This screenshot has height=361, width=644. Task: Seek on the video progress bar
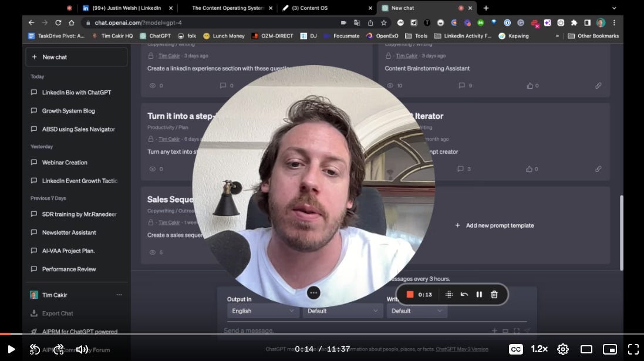point(322,334)
